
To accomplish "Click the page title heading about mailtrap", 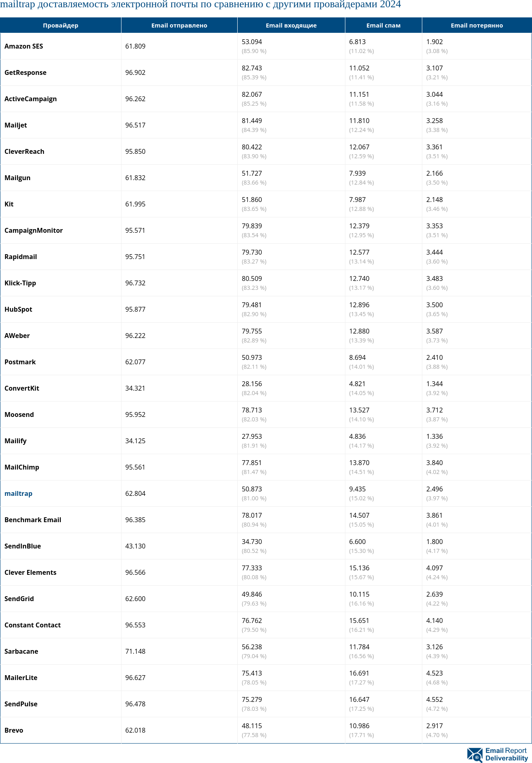I will pos(200,5).
